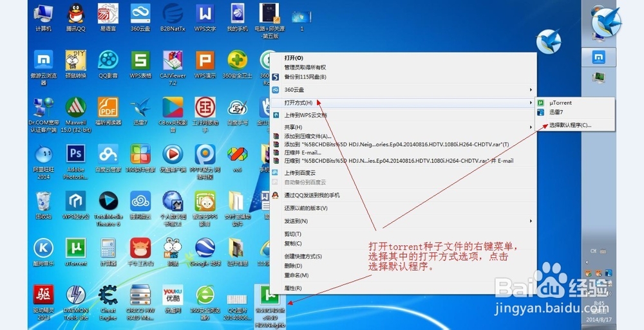Expand the 360云盘 submenu

[403, 89]
